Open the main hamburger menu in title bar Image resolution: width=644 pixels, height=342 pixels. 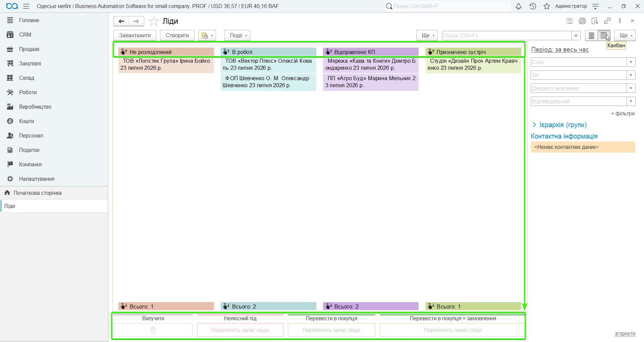(26, 6)
